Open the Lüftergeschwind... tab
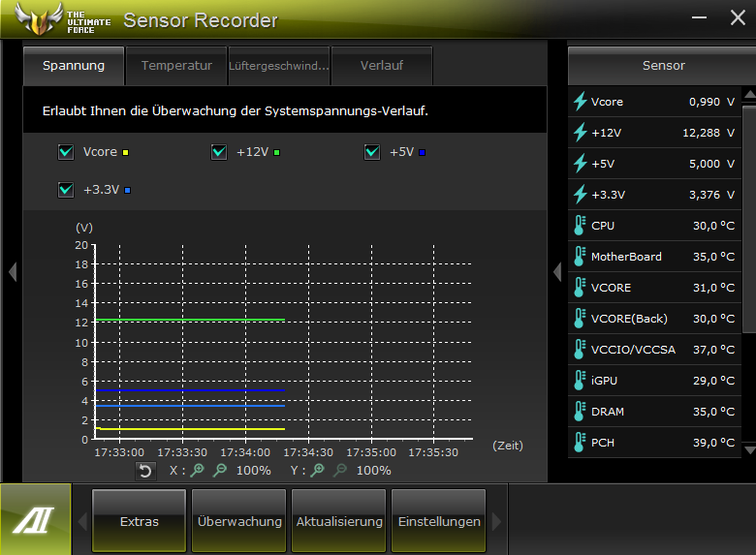The image size is (756, 555). (279, 66)
